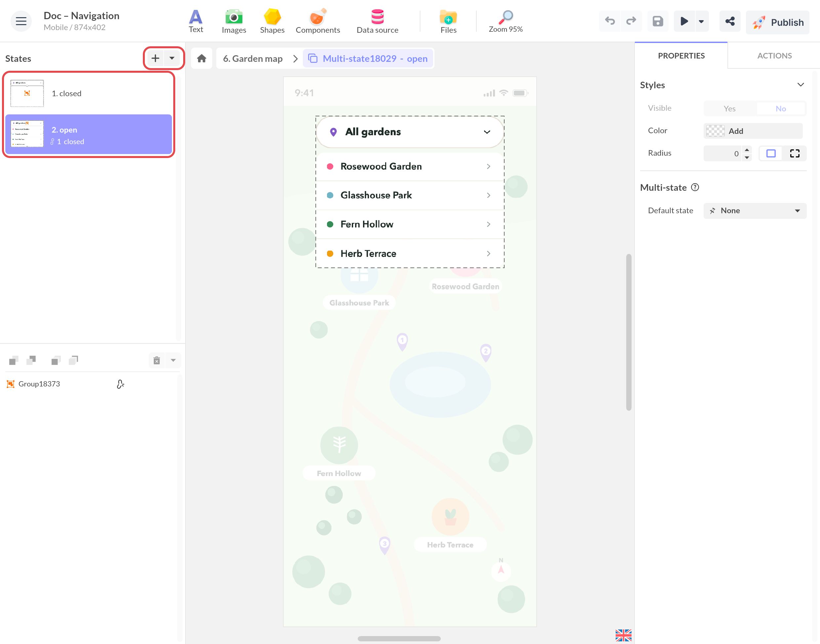Set Visible to Yes

click(x=729, y=108)
